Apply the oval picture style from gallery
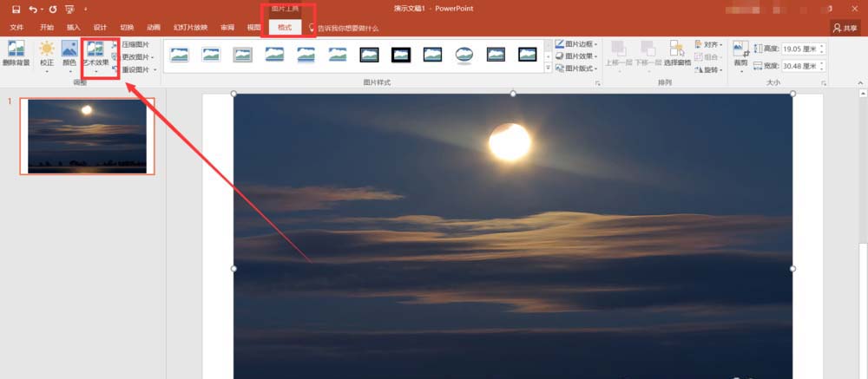This screenshot has height=379, width=868. 464,55
